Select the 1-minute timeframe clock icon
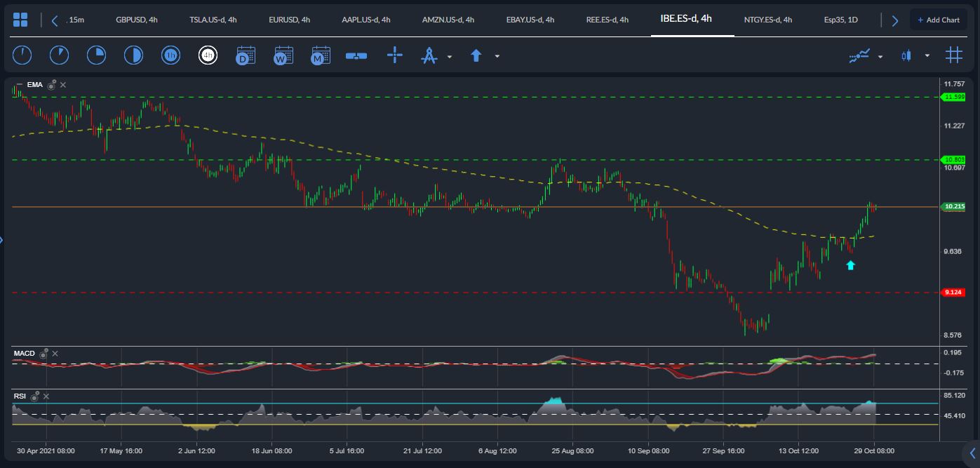The image size is (980, 468). click(22, 55)
